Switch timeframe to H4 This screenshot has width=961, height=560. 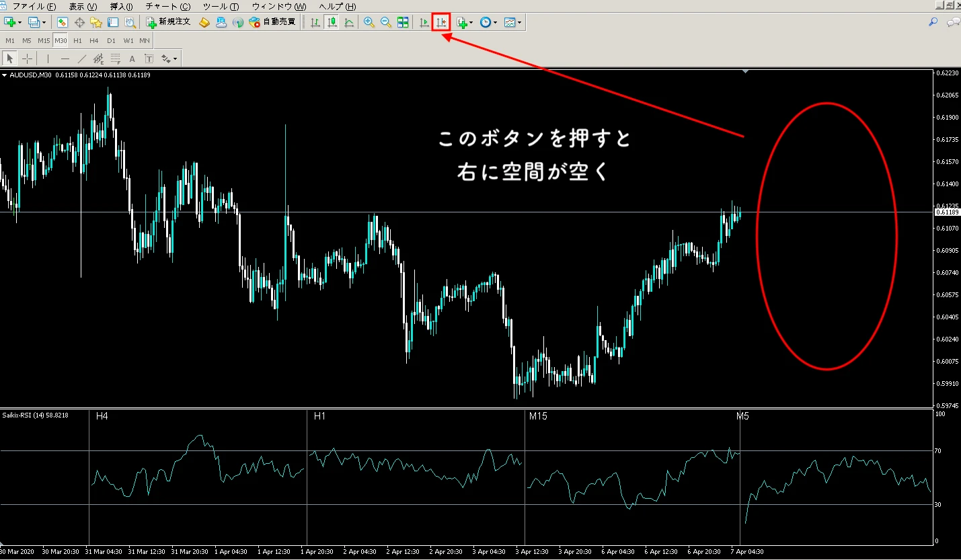click(94, 40)
